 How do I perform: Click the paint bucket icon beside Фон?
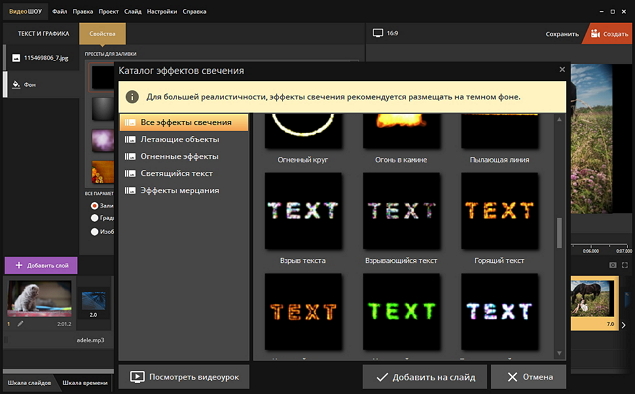[x=16, y=84]
